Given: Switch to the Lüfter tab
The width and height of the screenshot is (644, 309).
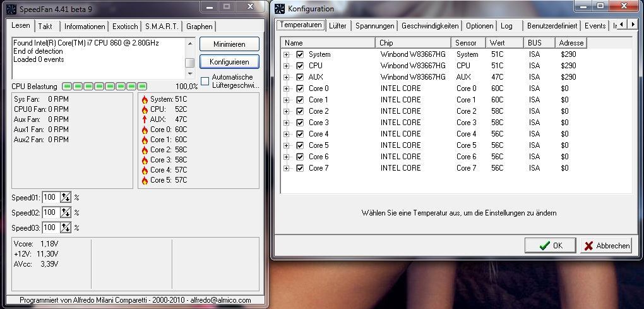Looking at the screenshot, I should pos(338,25).
